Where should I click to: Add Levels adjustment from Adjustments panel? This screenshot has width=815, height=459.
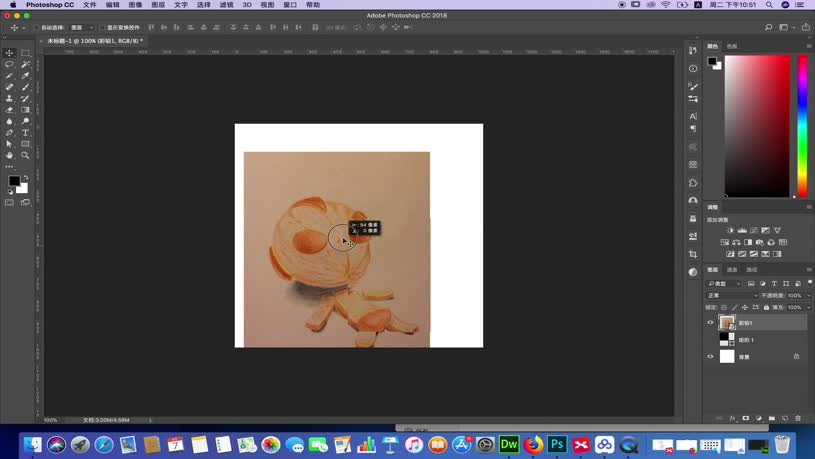(x=742, y=230)
